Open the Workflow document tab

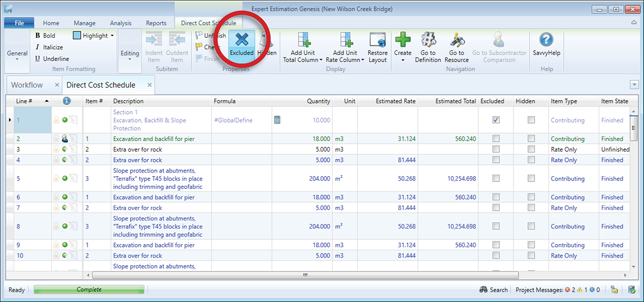click(27, 85)
